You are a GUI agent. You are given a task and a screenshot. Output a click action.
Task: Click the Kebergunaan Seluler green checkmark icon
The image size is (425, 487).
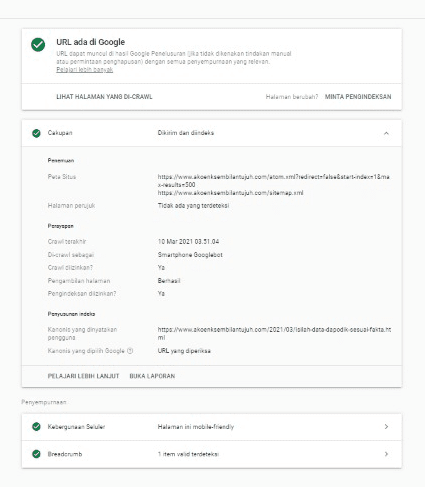coord(36,427)
